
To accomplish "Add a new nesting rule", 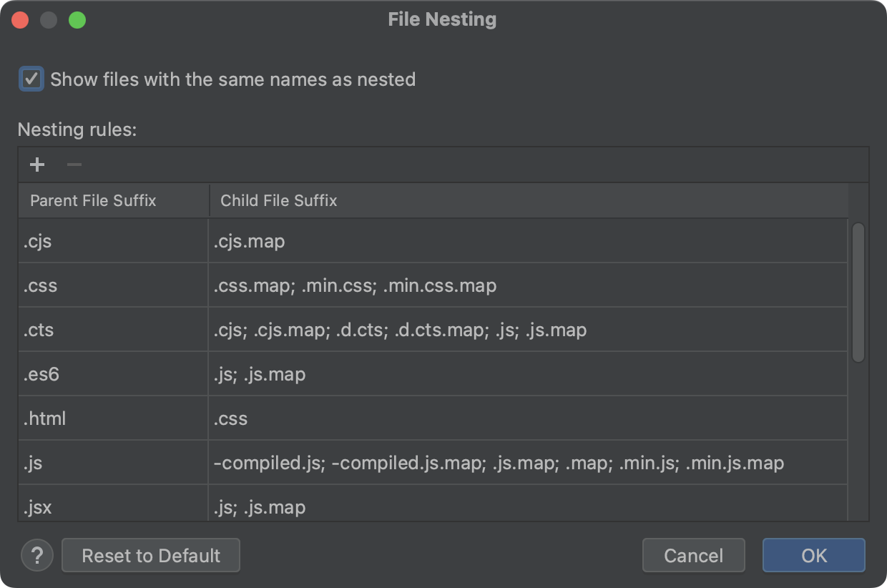I will click(36, 165).
